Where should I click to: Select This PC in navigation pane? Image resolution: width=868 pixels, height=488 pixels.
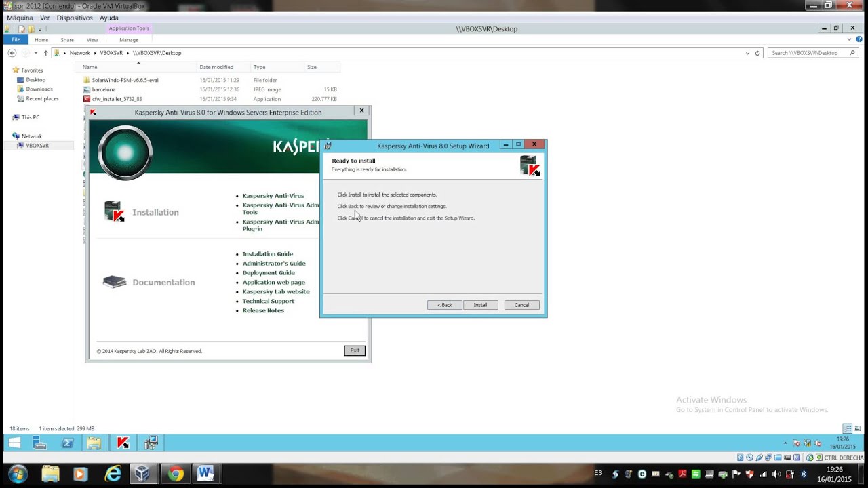[x=30, y=117]
